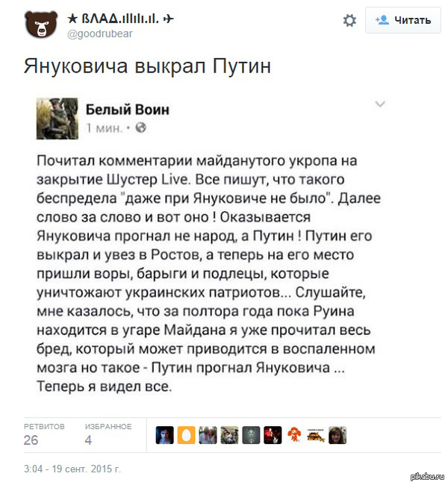Click the first dark-haired user avatar

coord(164,435)
